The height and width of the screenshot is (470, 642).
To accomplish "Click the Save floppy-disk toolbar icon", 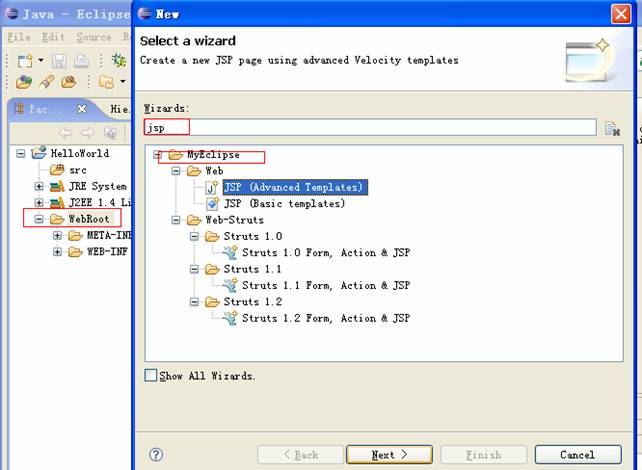I will pyautogui.click(x=59, y=61).
